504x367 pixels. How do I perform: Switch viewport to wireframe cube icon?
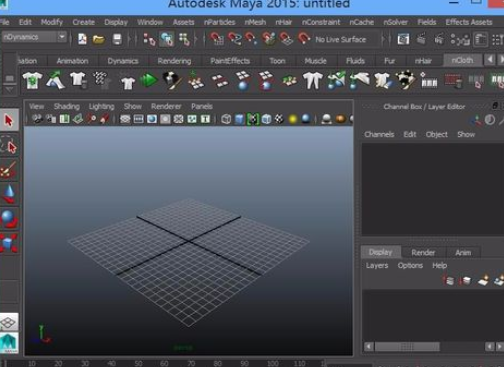226,119
